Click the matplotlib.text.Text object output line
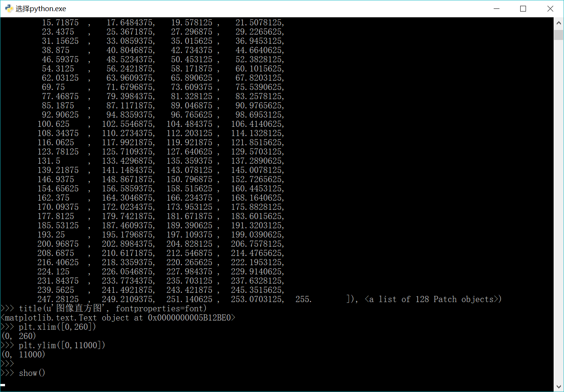This screenshot has height=392, width=564. point(118,317)
